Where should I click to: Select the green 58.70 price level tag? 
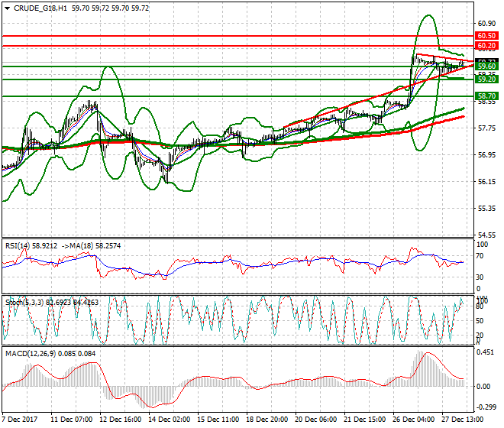point(486,96)
